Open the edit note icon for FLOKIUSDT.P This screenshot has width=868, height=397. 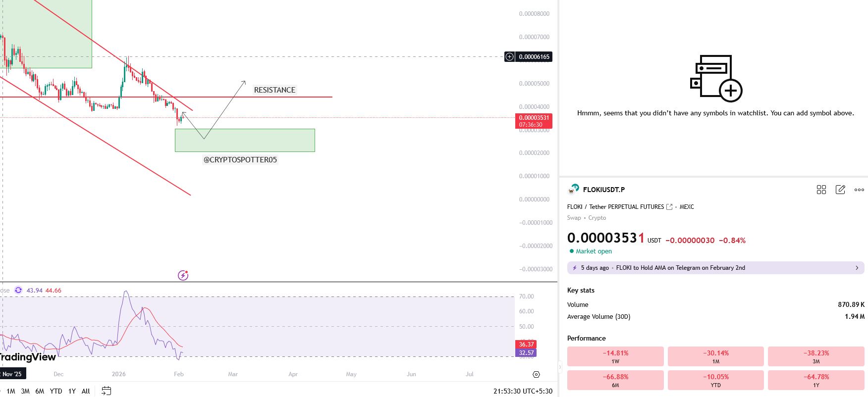click(840, 190)
